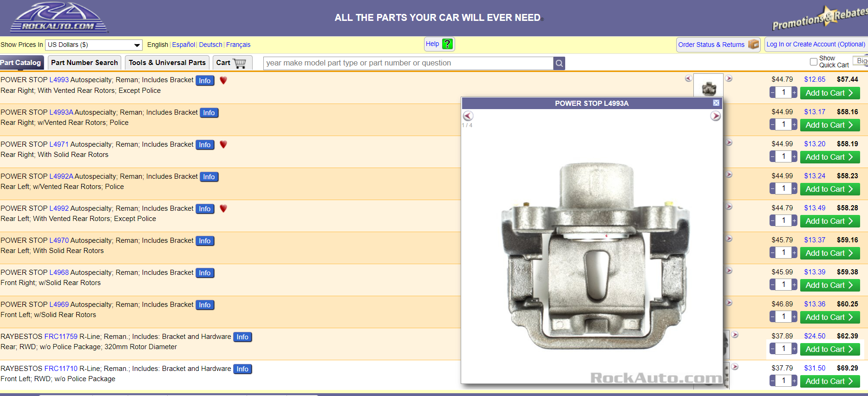Switch language to Español
Image resolution: width=868 pixels, height=396 pixels.
click(x=183, y=45)
